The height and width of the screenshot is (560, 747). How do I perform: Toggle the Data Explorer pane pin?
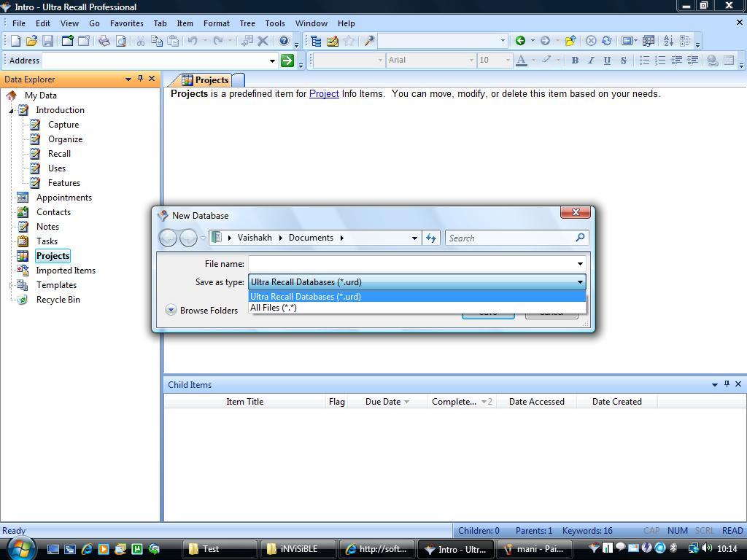coord(140,79)
